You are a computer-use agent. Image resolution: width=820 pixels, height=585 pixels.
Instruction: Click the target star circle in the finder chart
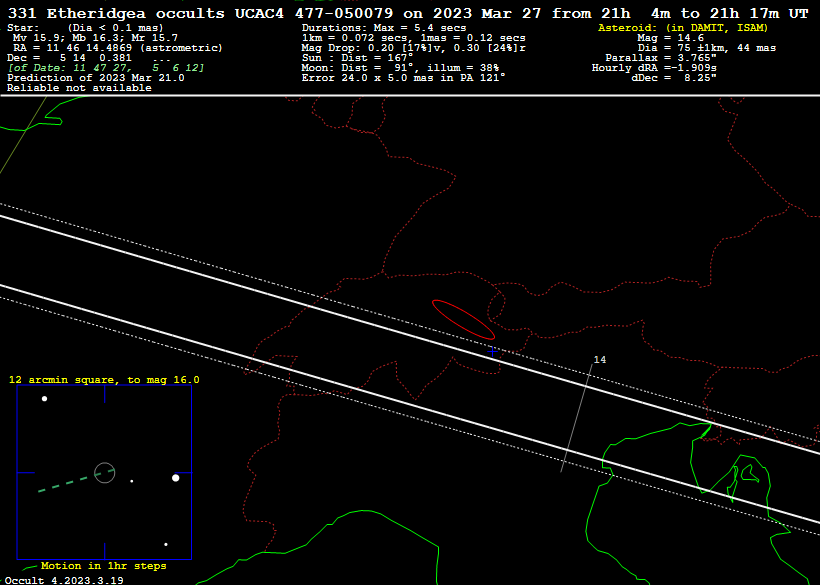tap(105, 473)
